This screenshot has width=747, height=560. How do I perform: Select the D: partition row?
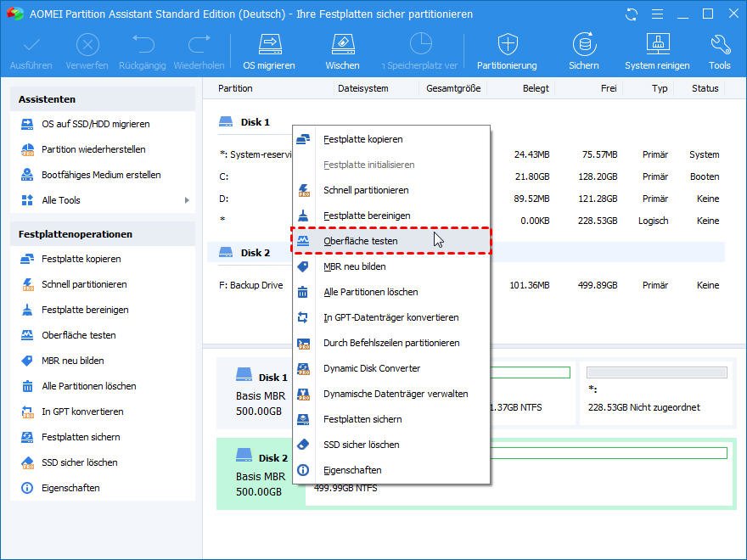(x=224, y=199)
